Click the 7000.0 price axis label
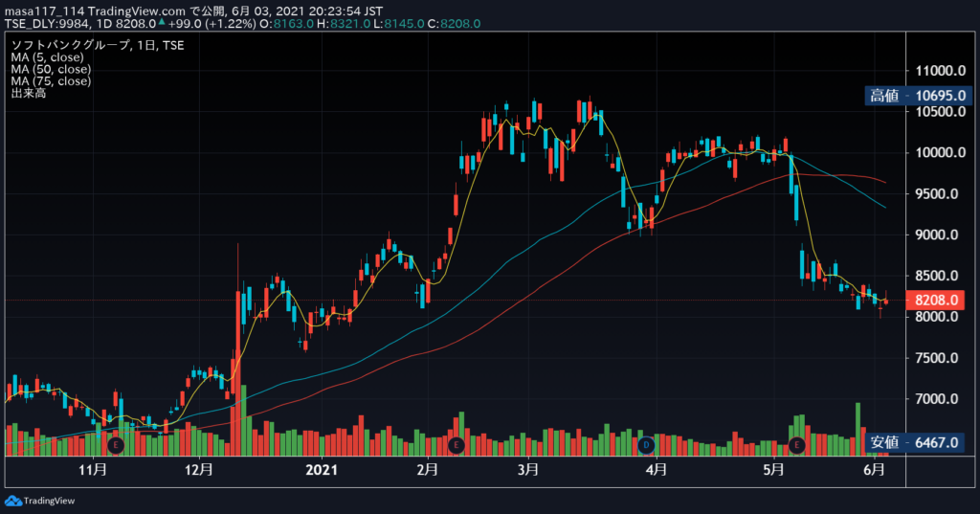 coord(937,399)
